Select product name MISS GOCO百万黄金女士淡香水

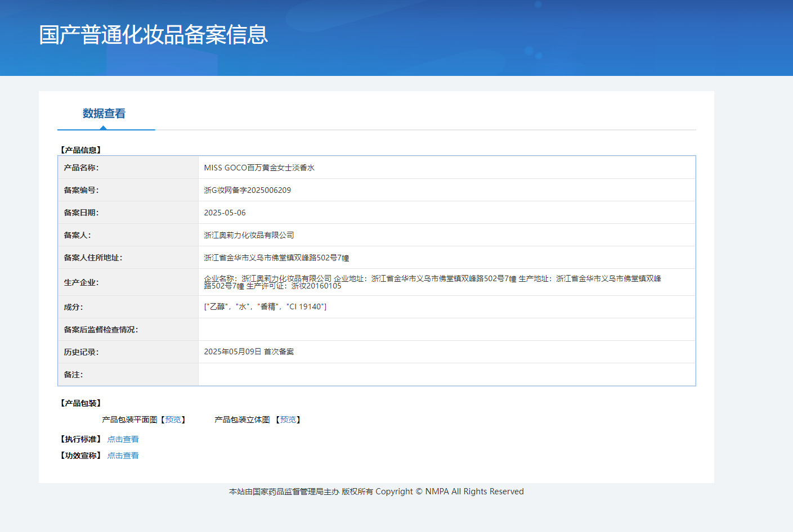[259, 168]
